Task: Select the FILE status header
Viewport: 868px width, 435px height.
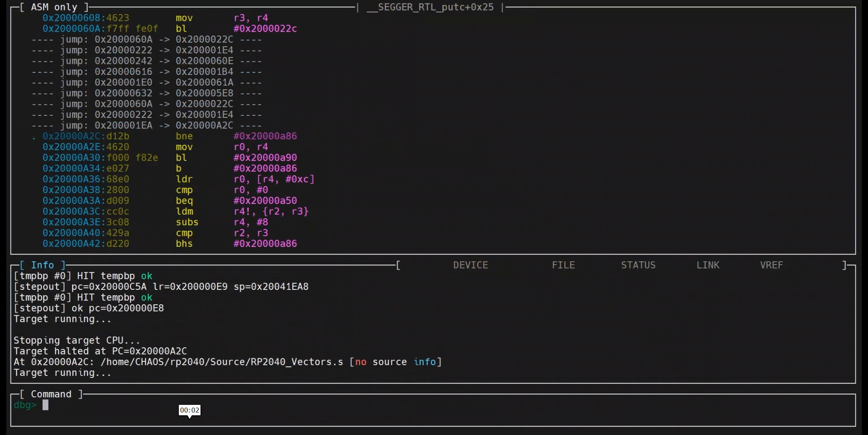Action: click(563, 265)
